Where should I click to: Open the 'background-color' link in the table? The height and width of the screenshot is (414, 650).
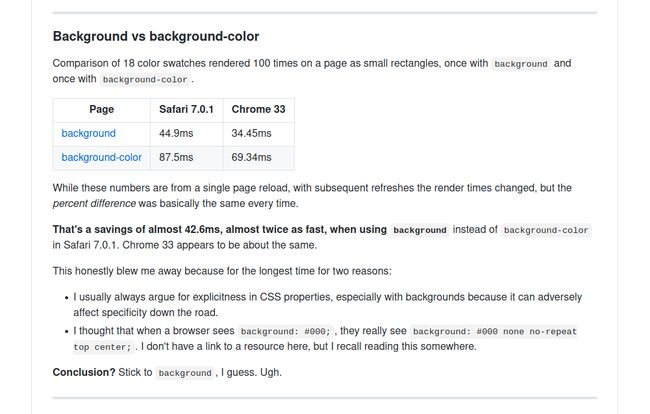[101, 157]
